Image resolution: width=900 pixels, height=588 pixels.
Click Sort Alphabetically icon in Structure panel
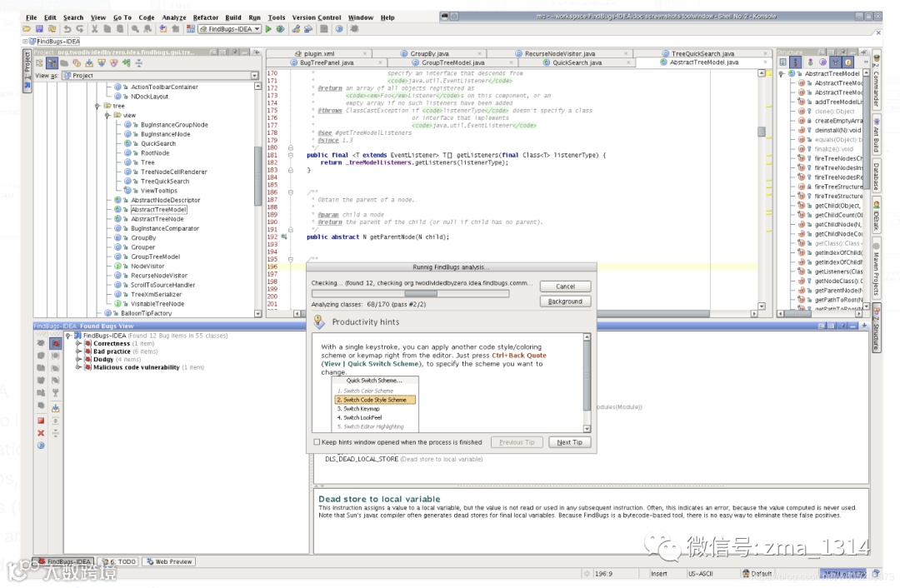pos(796,62)
